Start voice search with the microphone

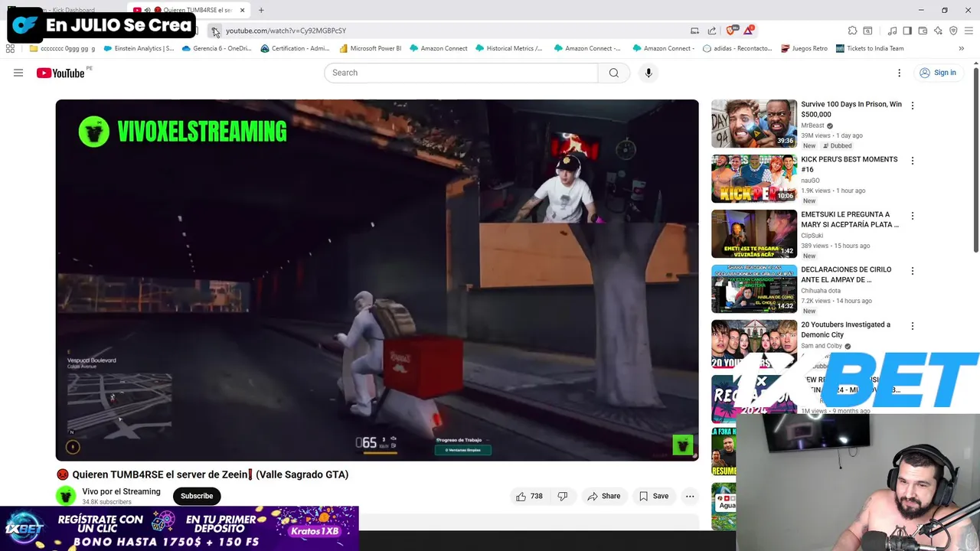point(648,73)
